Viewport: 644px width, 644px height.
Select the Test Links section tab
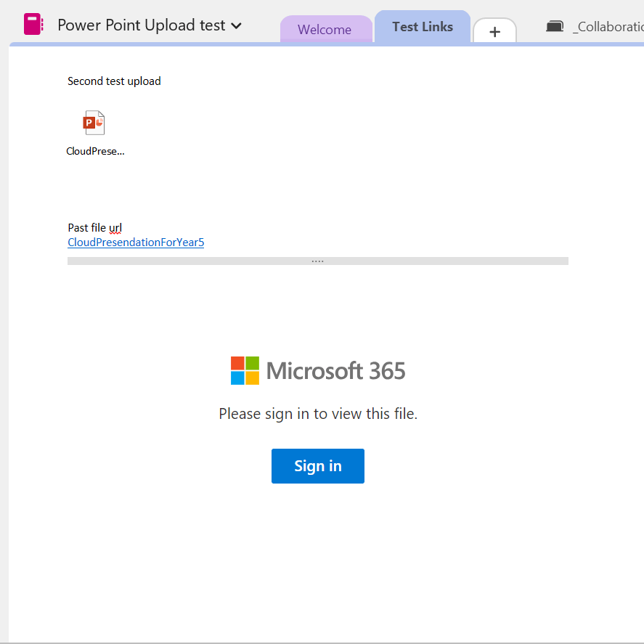click(x=423, y=27)
